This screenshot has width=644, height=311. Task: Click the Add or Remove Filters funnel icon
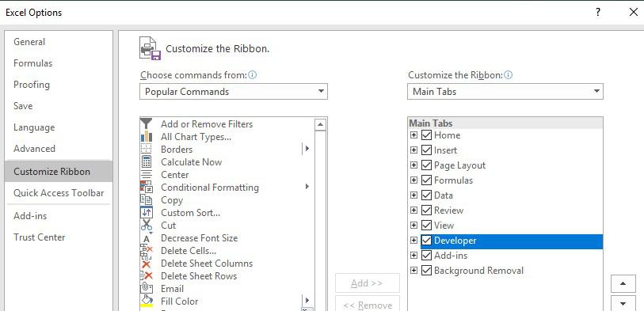147,124
